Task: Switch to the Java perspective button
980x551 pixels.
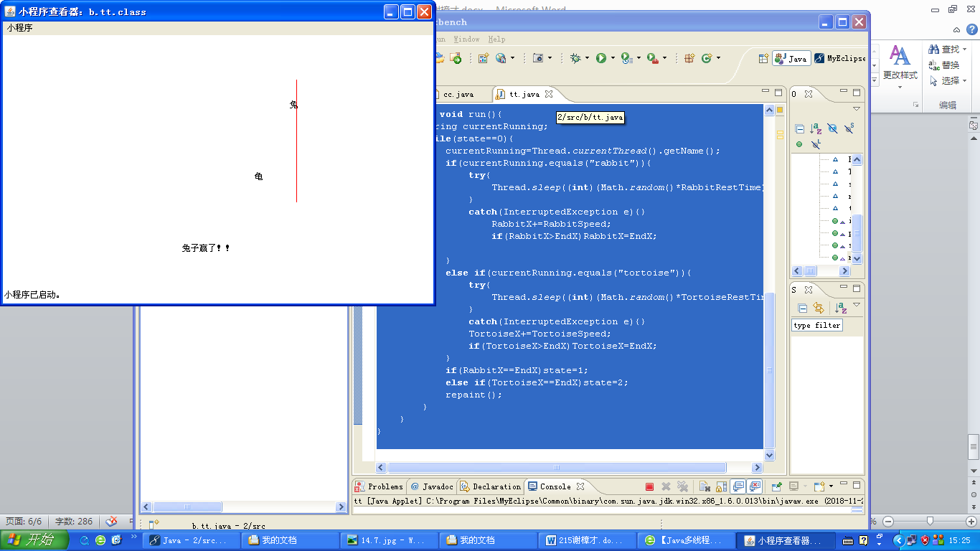Action: pos(791,59)
